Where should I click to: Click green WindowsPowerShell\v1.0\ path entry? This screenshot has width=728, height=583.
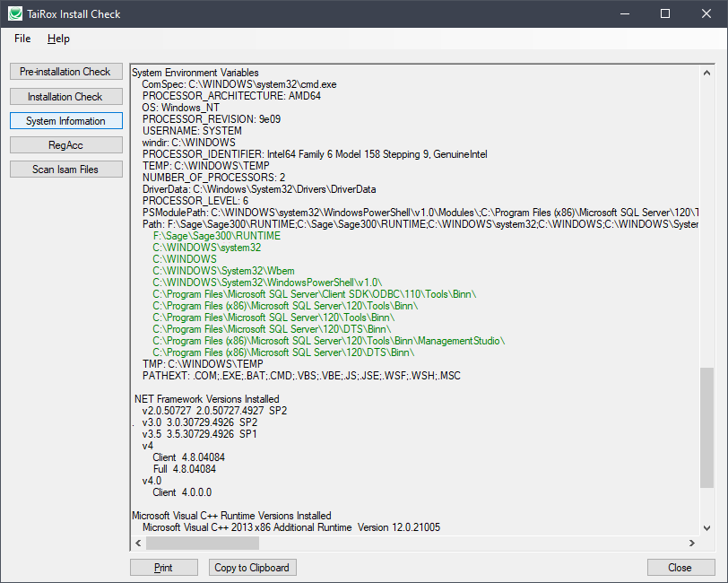point(267,283)
